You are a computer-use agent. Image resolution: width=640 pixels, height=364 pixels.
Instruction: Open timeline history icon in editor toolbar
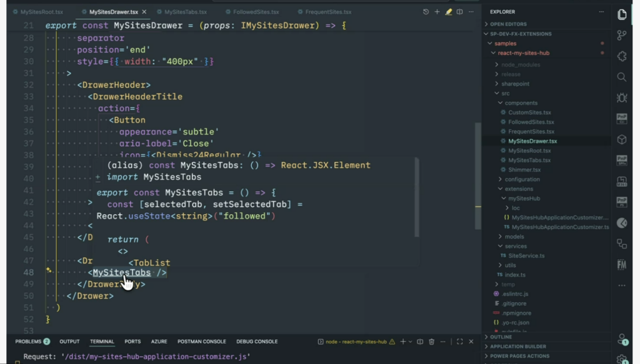(426, 12)
